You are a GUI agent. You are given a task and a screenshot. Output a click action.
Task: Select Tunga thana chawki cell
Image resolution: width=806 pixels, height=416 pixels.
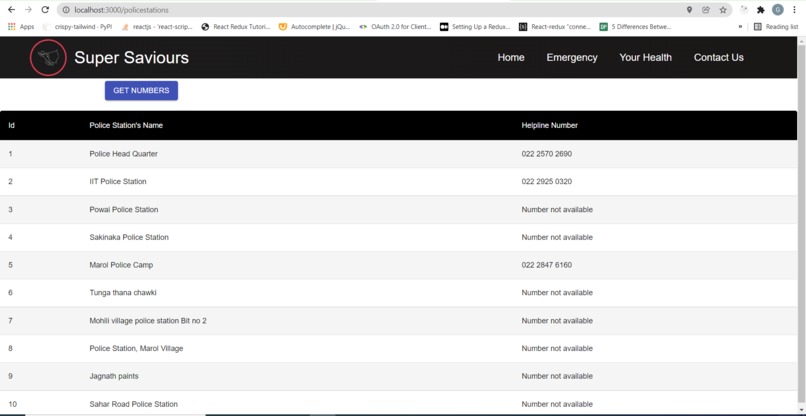(x=123, y=293)
